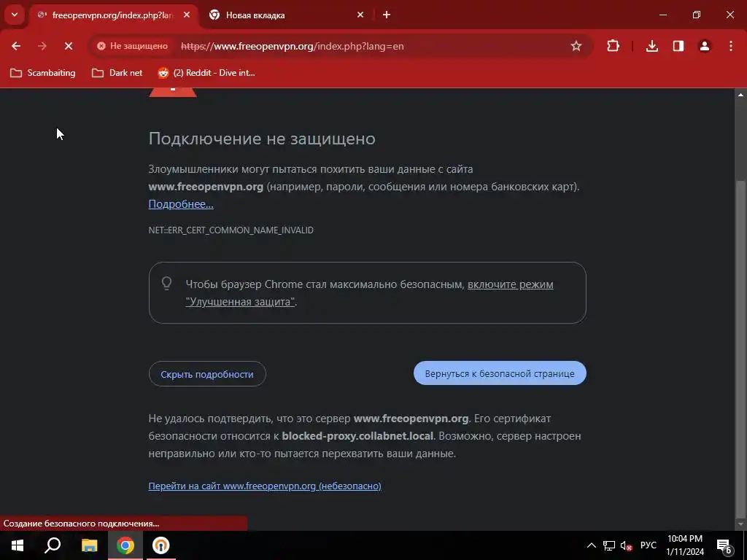Open Chrome three-dot menu

pyautogui.click(x=731, y=46)
